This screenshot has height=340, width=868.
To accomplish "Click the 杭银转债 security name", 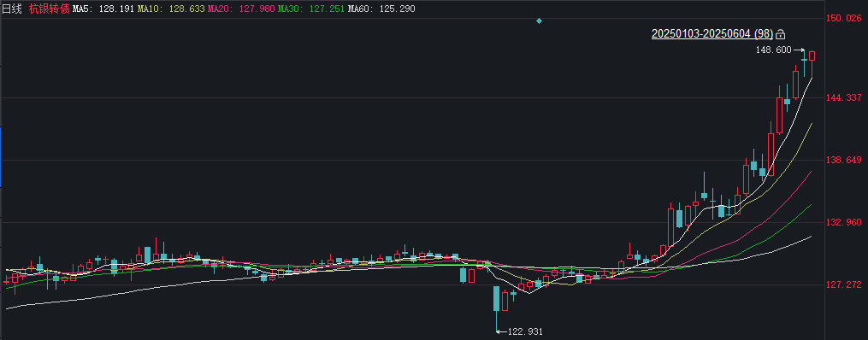I will (50, 9).
